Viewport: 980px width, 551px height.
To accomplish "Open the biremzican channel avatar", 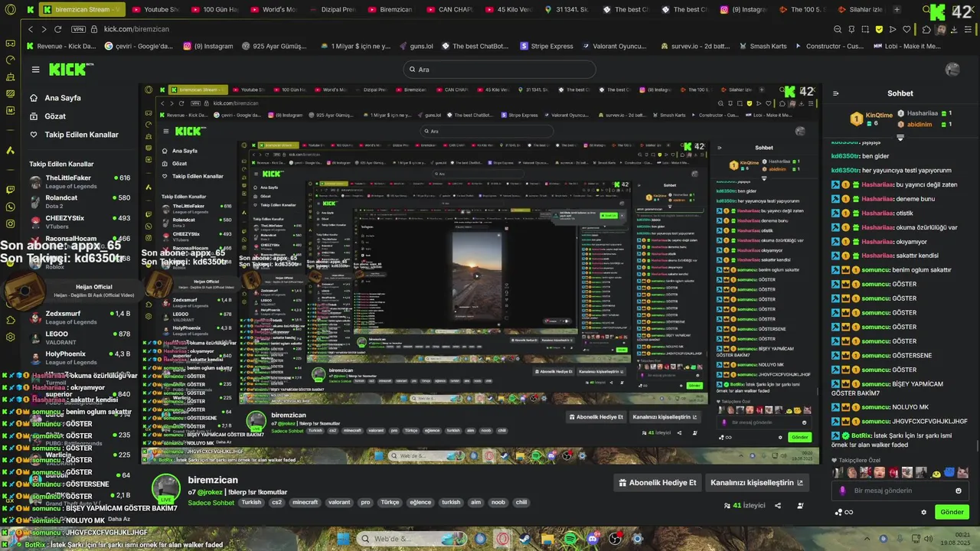I will [x=165, y=489].
